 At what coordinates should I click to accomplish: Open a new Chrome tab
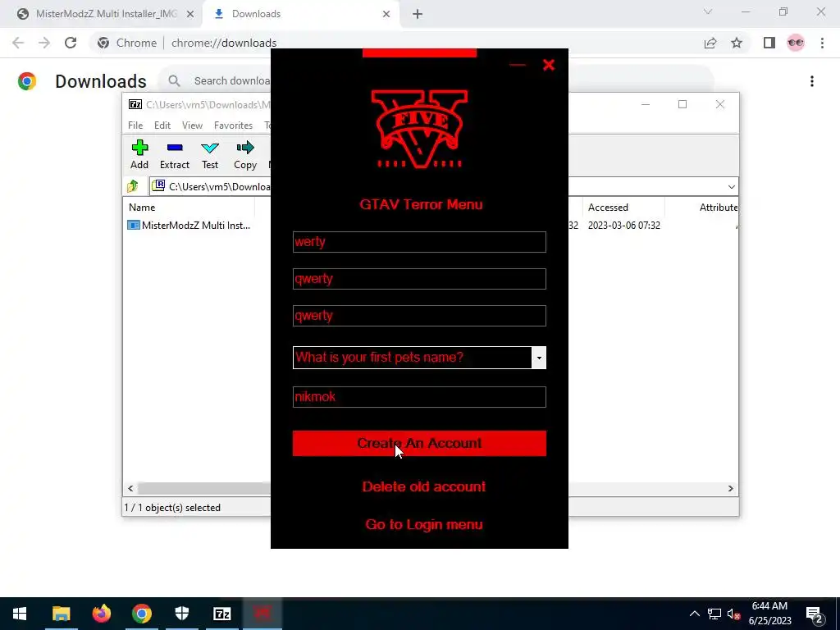click(x=418, y=14)
